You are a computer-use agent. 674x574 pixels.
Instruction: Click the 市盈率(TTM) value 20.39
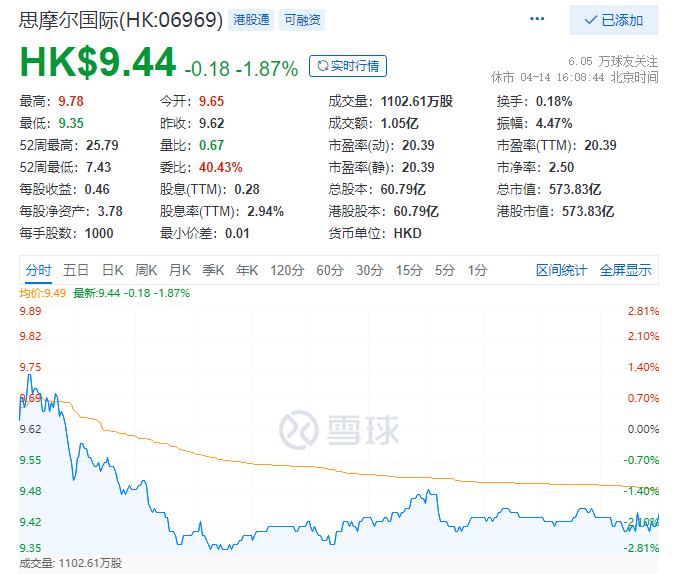tap(600, 145)
